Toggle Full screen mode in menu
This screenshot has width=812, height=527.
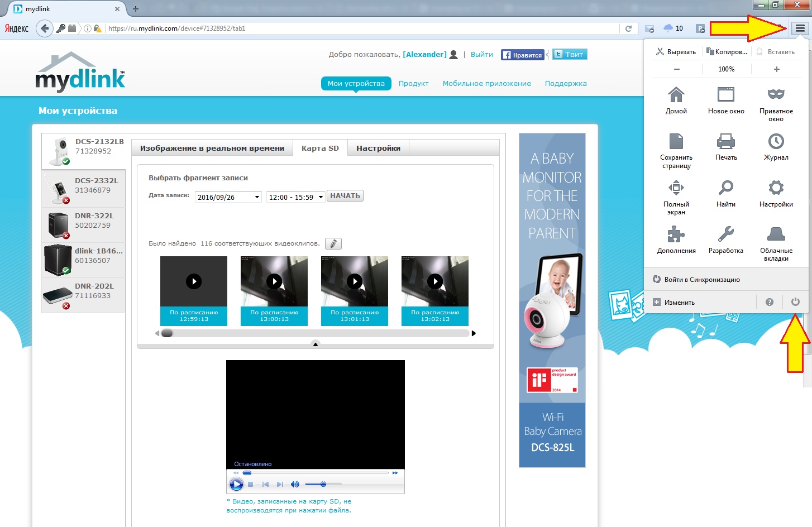tap(676, 188)
